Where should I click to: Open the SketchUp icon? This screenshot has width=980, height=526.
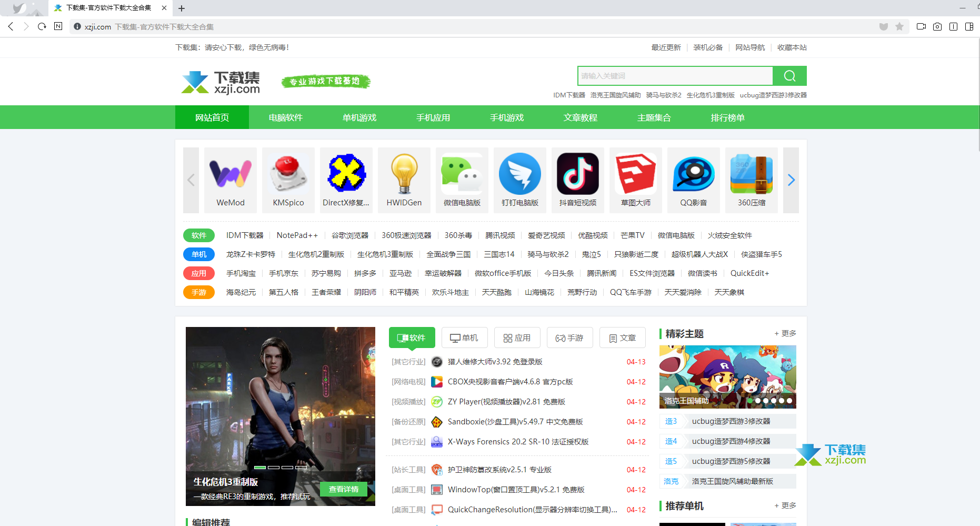click(x=636, y=174)
